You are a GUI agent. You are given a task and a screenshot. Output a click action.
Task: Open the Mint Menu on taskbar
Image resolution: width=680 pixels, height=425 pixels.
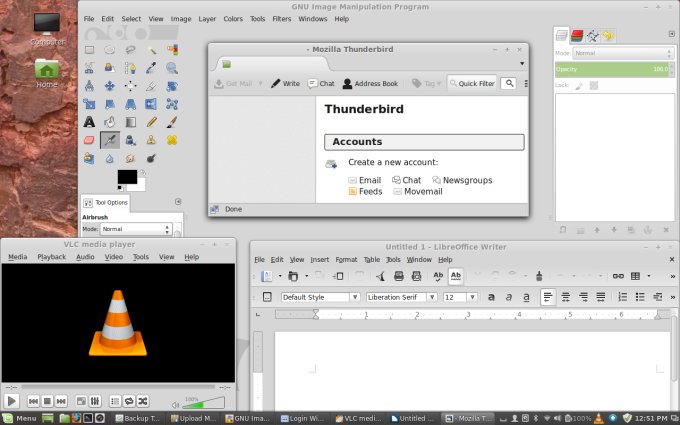(x=19, y=418)
